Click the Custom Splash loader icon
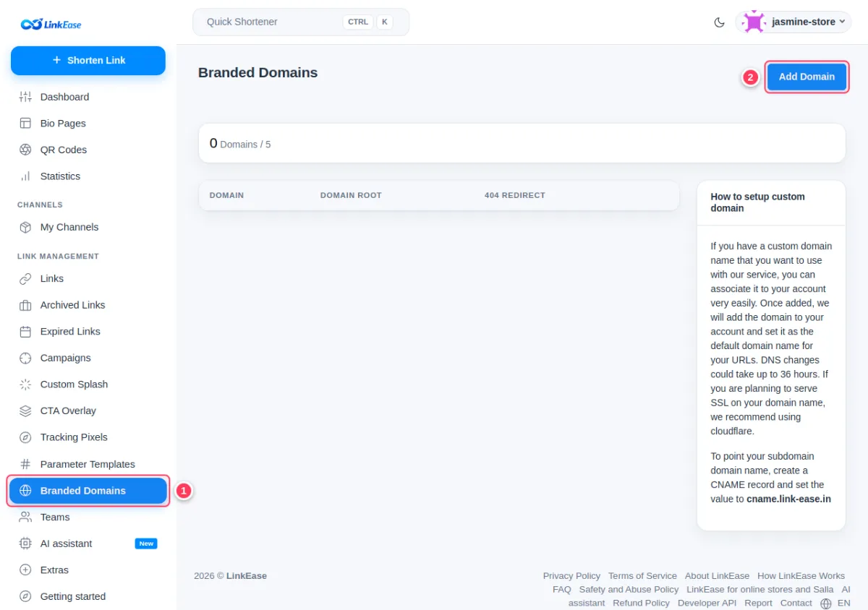This screenshot has height=610, width=868. pyautogui.click(x=25, y=385)
